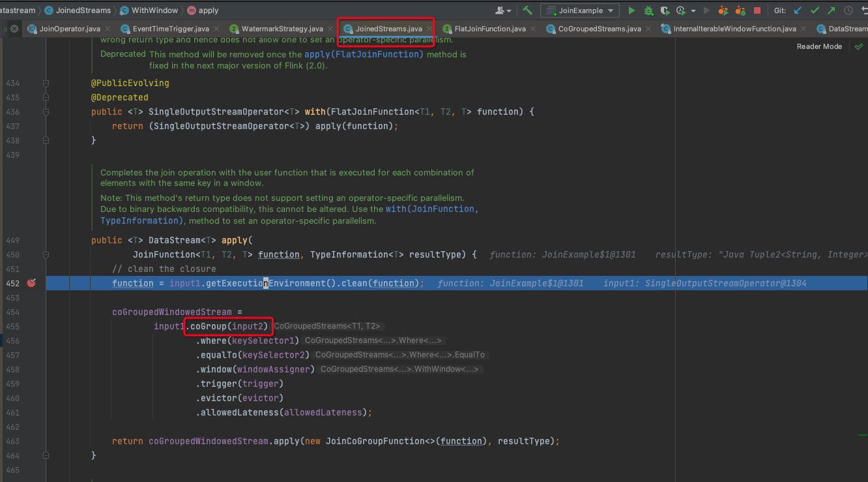Click line number 463 in gutter
The height and width of the screenshot is (482, 868).
13,441
